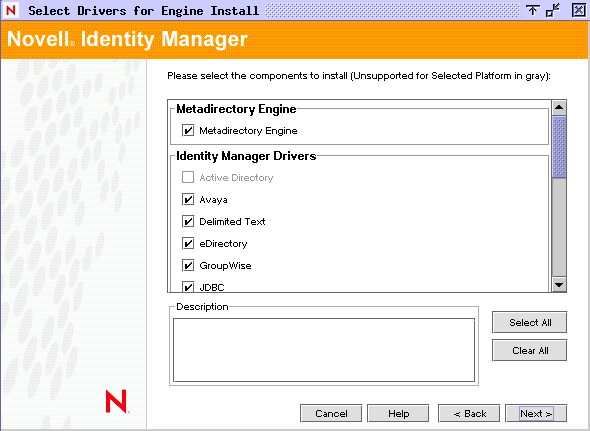Uncheck the eDirectory driver checkbox

pyautogui.click(x=188, y=244)
